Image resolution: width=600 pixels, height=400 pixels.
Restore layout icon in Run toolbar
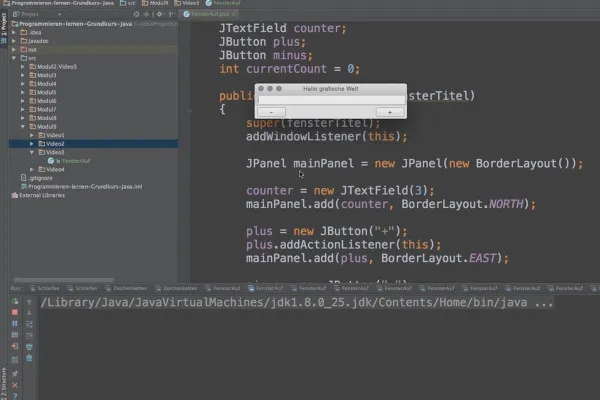[15, 360]
